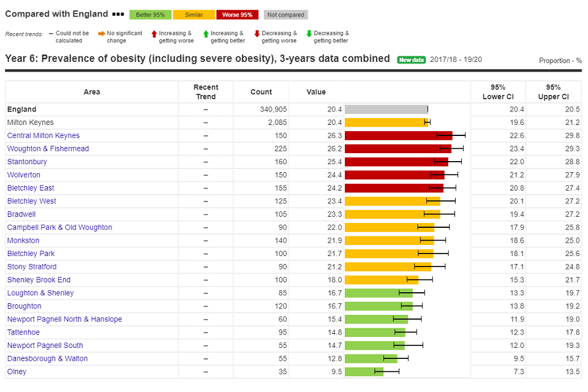Click the green 'Increasing & getting better' arrow
This screenshot has height=392, width=588.
(x=205, y=34)
